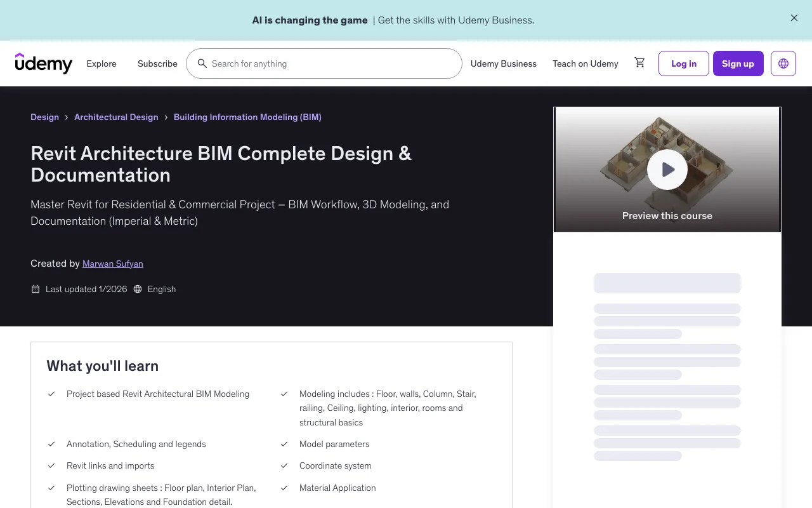Open the Explore menu
The height and width of the screenshot is (508, 812).
tap(101, 63)
